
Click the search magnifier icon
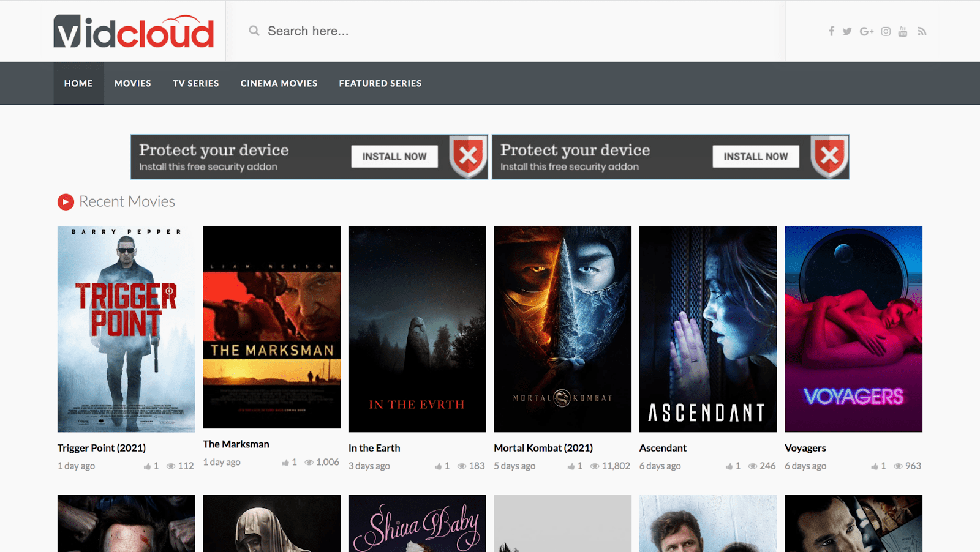(254, 31)
